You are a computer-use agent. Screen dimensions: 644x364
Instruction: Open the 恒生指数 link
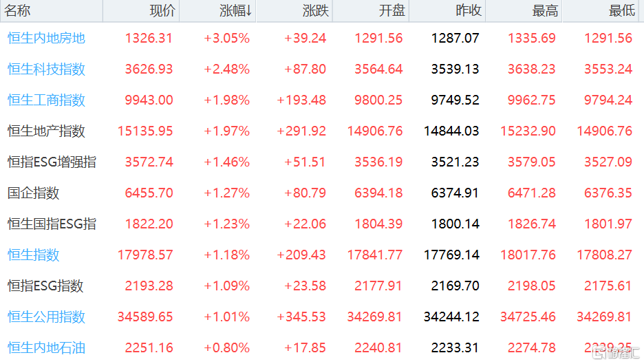(33, 255)
